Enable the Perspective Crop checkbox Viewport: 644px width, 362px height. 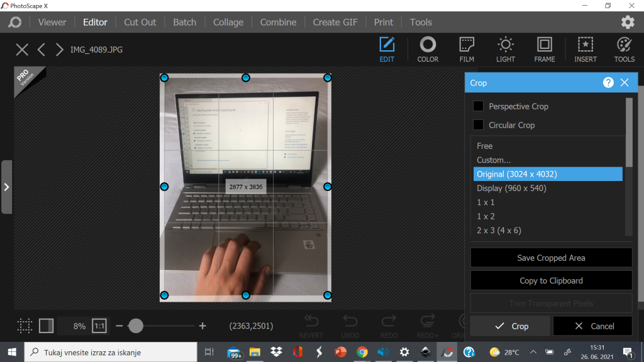pyautogui.click(x=478, y=106)
